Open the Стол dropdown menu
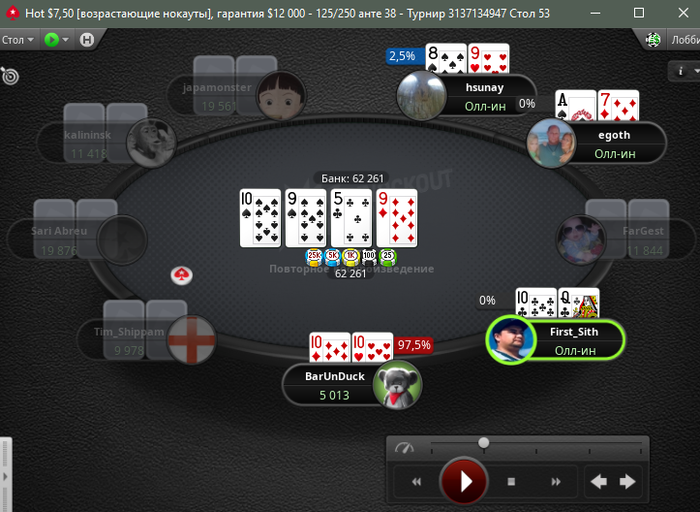700x512 pixels. [18, 40]
